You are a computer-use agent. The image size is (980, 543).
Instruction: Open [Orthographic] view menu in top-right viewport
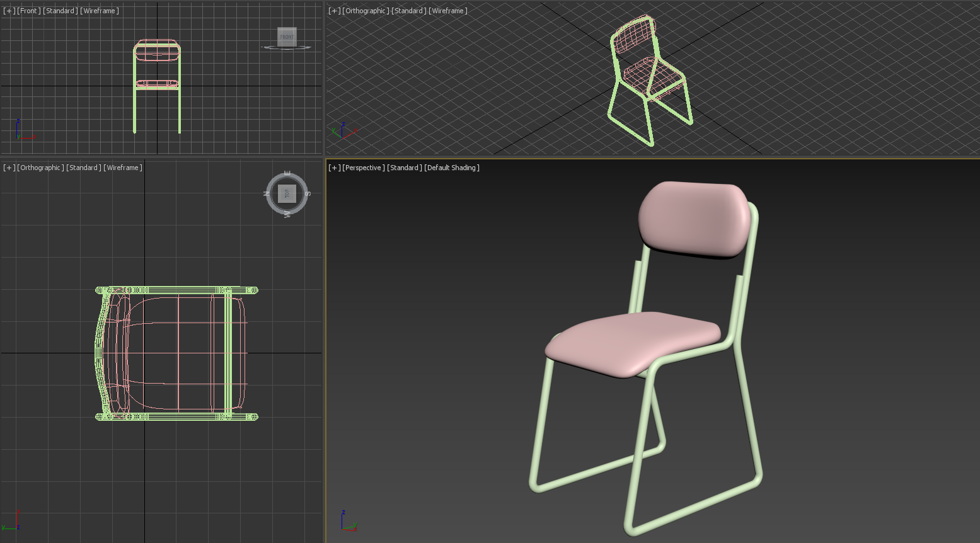tap(367, 11)
